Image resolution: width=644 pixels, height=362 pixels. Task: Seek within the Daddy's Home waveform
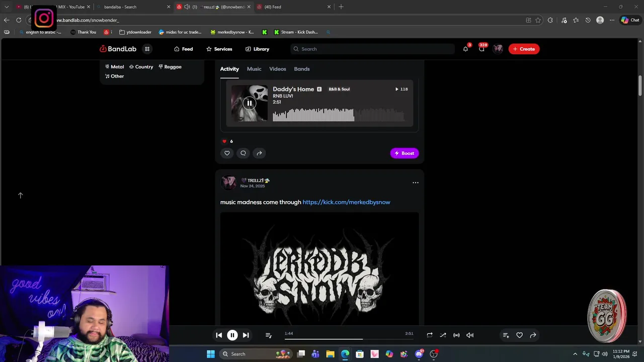(x=339, y=115)
